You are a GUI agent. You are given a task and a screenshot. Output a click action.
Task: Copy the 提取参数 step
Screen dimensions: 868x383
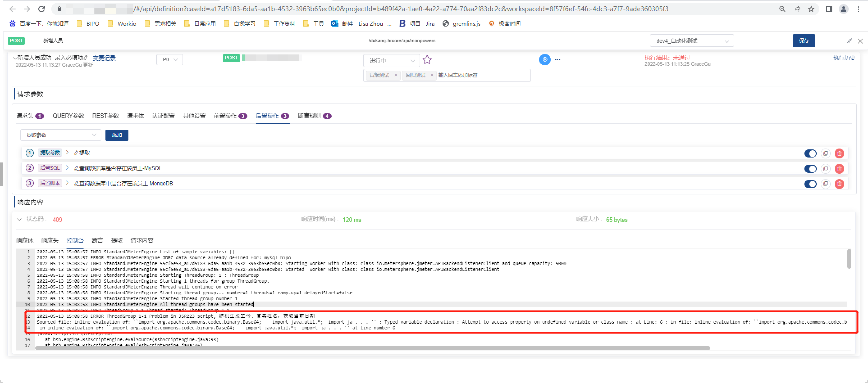point(825,153)
